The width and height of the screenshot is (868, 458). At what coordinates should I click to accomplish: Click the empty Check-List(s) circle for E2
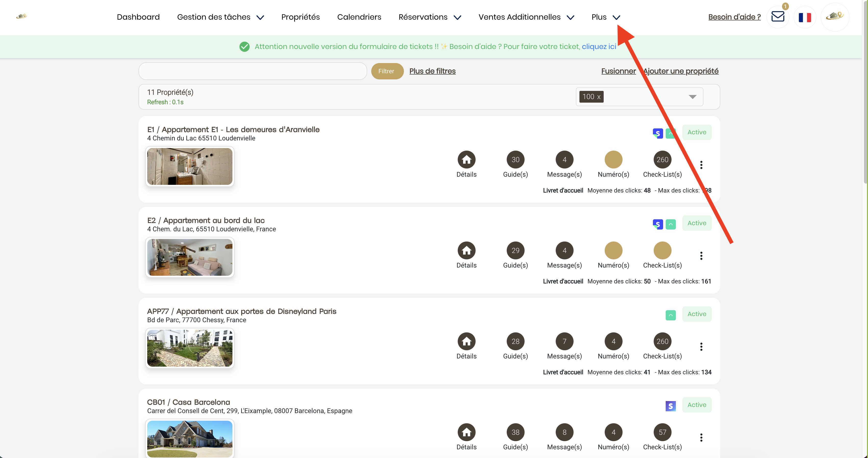[662, 251]
